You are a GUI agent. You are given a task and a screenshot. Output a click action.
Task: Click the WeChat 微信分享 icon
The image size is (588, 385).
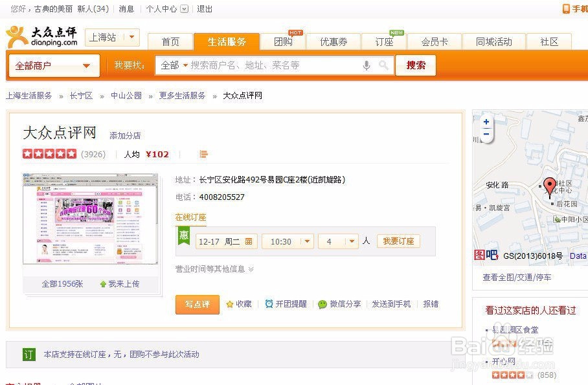pyautogui.click(x=322, y=304)
